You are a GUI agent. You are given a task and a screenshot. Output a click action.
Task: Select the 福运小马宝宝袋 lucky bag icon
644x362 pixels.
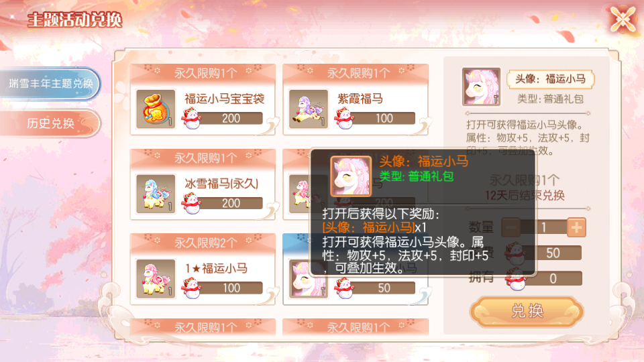pyautogui.click(x=156, y=109)
